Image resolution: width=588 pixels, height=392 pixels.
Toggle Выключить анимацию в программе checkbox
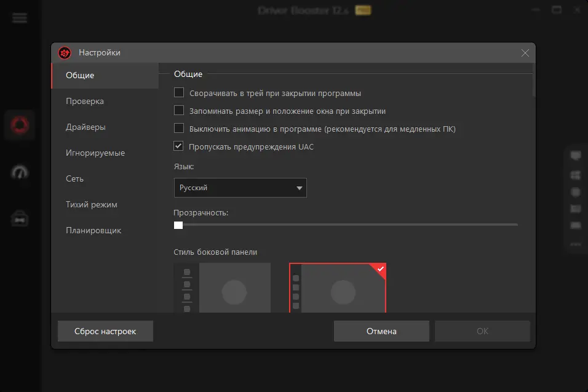point(179,128)
